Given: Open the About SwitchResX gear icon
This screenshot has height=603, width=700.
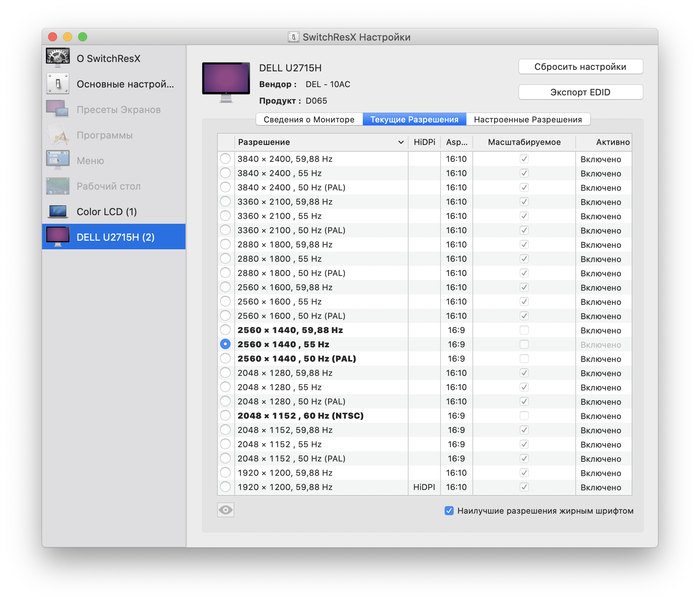Looking at the screenshot, I should (x=57, y=58).
